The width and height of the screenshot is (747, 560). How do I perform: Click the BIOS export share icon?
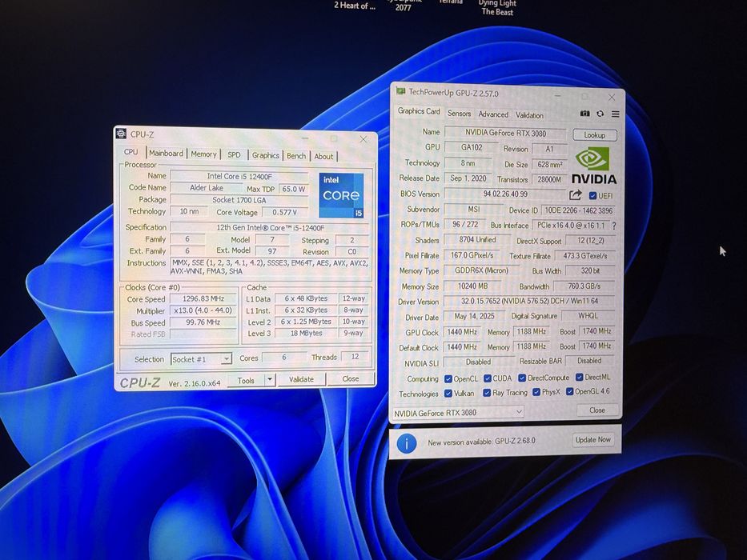(x=576, y=194)
